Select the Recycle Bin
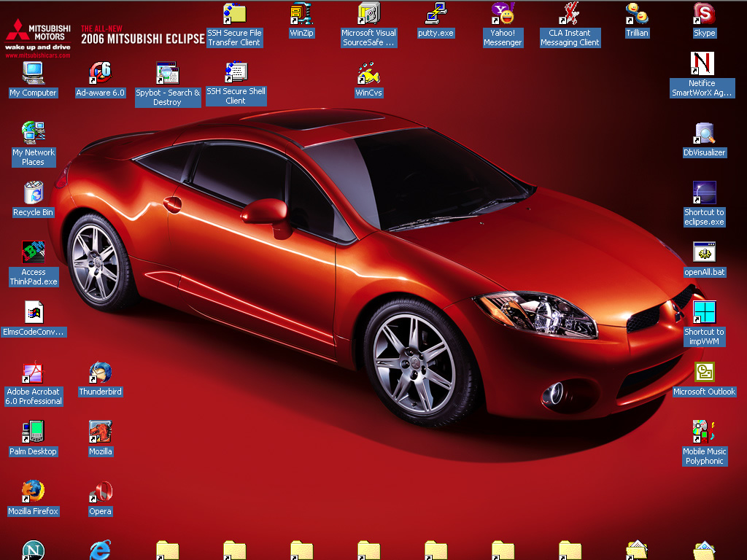This screenshot has height=560, width=747. pyautogui.click(x=33, y=192)
